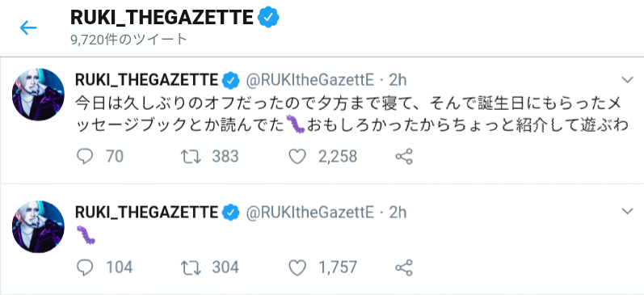Viewport: 644px width, 295px height.
Task: Open avatar on the first tweet
Action: [x=38, y=95]
